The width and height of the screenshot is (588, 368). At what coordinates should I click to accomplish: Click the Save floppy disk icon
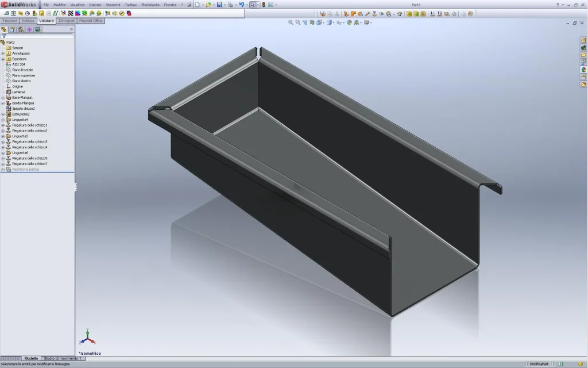(x=220, y=5)
